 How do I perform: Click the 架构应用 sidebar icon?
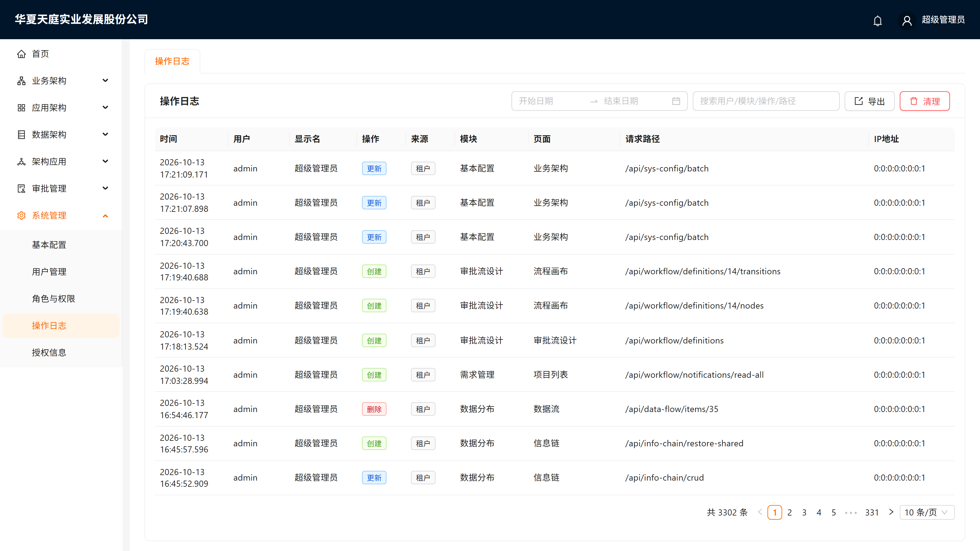coord(21,162)
